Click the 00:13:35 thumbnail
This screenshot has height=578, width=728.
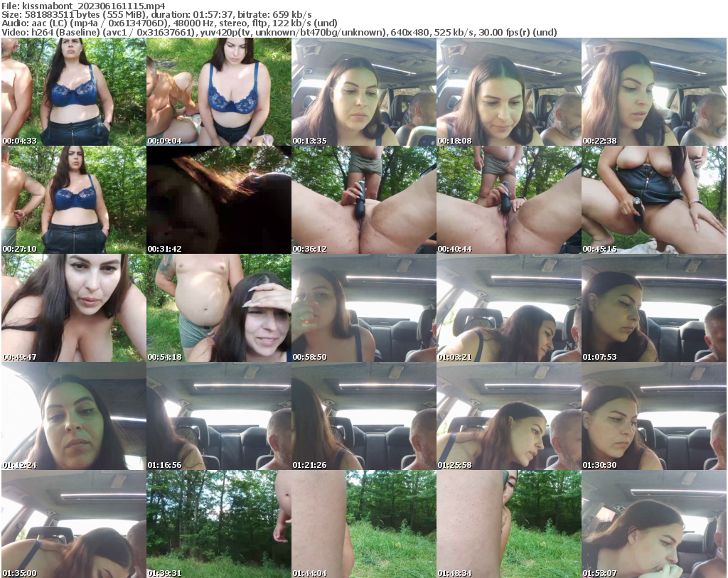pyautogui.click(x=363, y=92)
